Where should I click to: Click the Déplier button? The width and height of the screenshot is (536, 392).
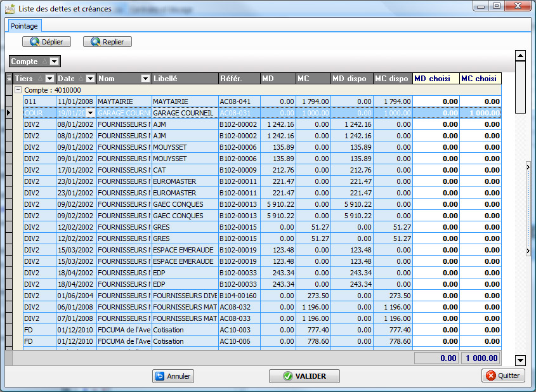tap(46, 42)
